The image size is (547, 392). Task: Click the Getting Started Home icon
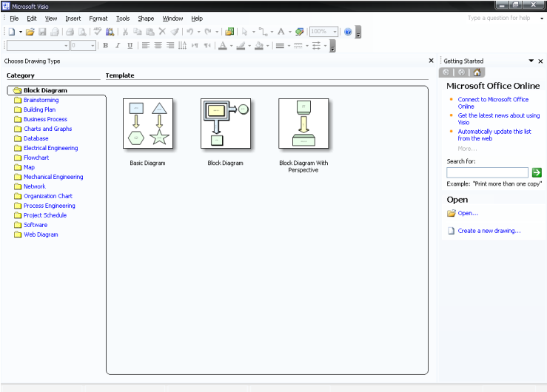477,72
